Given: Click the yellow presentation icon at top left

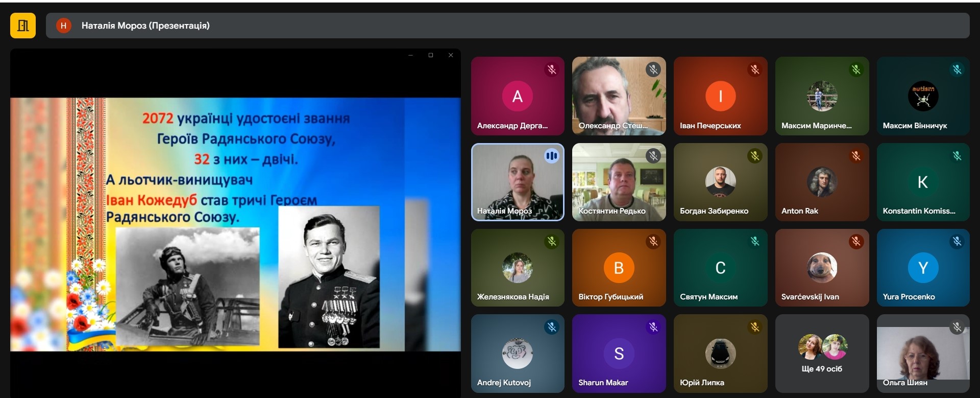Looking at the screenshot, I should click(23, 26).
